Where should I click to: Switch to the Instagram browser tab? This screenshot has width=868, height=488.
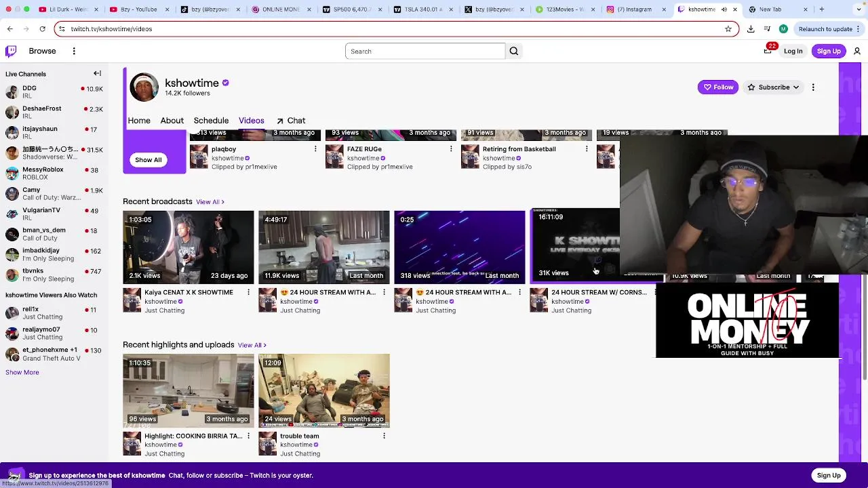point(635,9)
